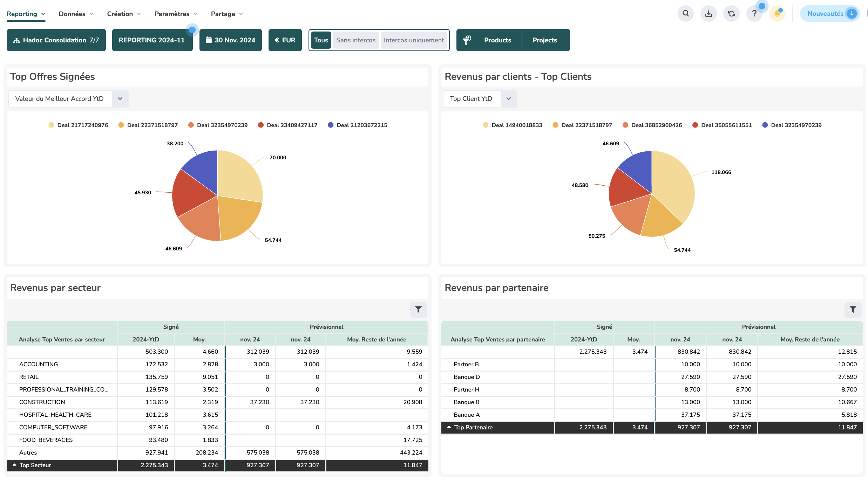Collapse the Top Partenaire row arrow

449,427
